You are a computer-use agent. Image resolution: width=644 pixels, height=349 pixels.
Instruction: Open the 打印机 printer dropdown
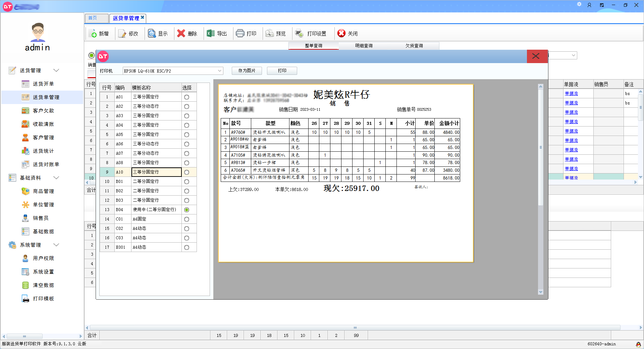point(220,71)
